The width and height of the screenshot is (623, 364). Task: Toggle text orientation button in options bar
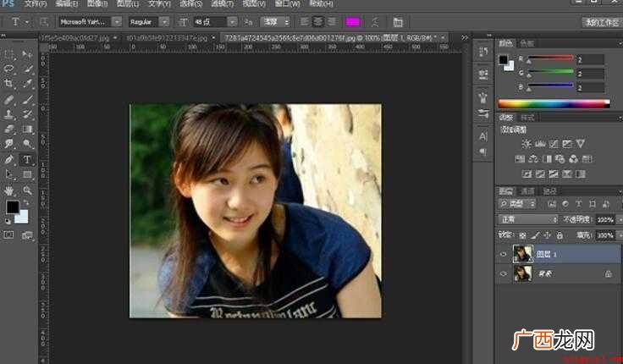tap(44, 22)
